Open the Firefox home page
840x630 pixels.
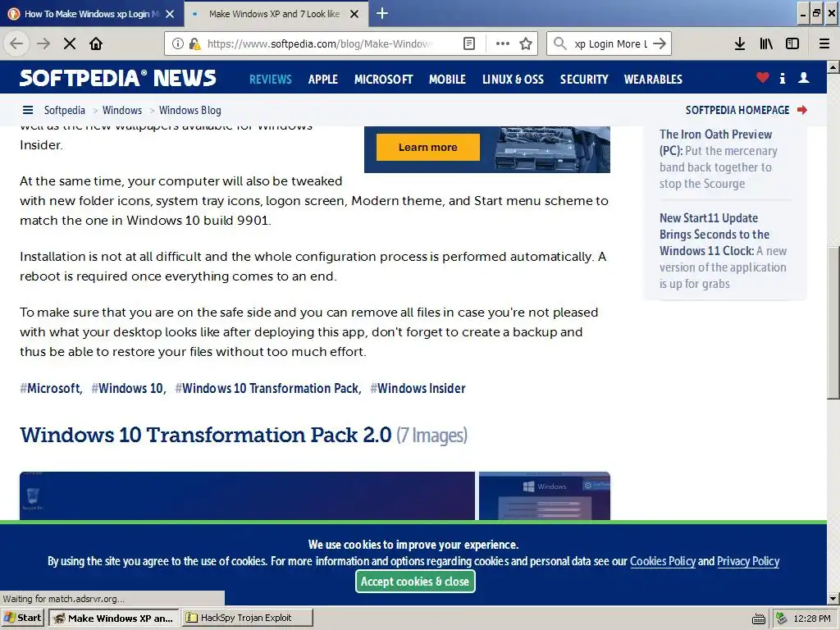pos(96,43)
